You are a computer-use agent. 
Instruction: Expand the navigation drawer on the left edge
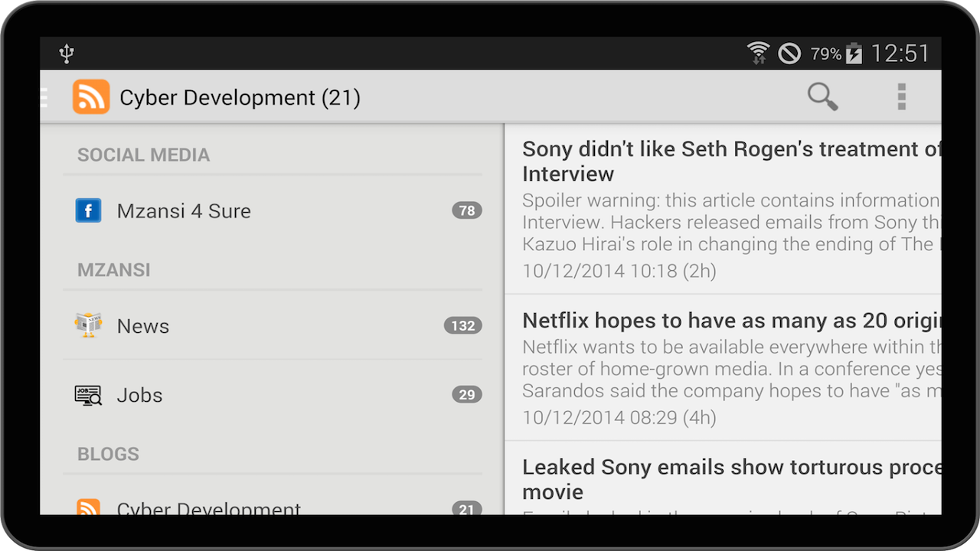coord(43,96)
